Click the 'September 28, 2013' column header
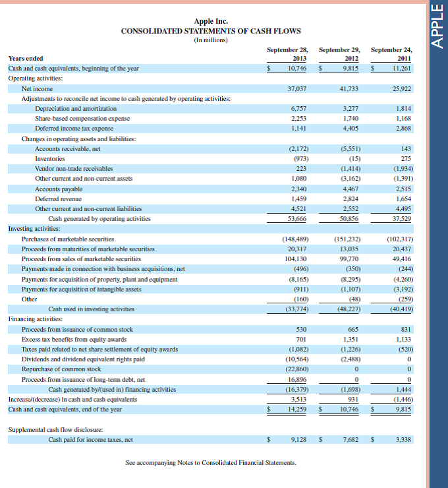The height and width of the screenshot is (488, 448). (287, 54)
